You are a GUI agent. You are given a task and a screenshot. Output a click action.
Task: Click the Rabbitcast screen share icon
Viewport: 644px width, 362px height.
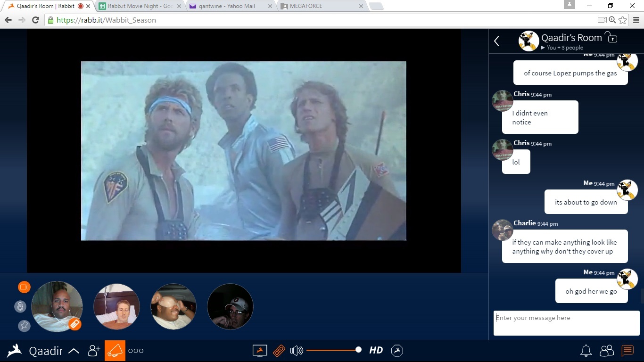pos(260,351)
